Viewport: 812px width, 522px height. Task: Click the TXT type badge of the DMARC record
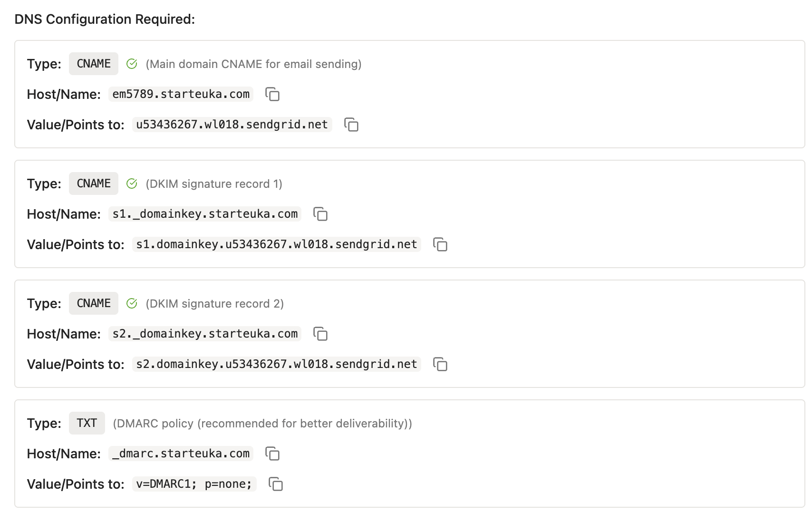pyautogui.click(x=87, y=423)
